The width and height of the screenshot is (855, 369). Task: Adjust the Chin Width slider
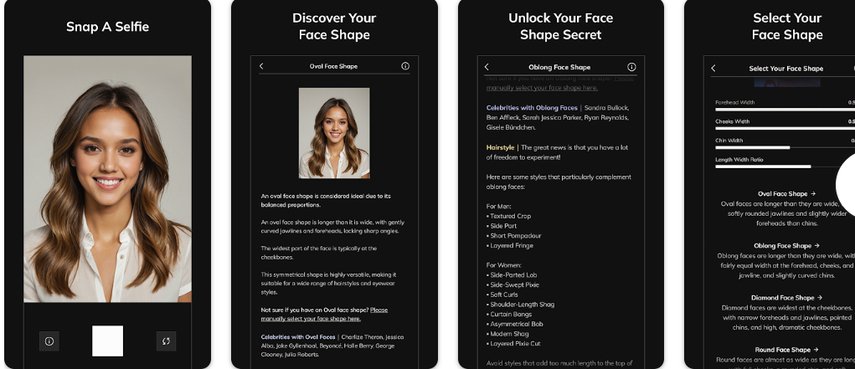coord(785,148)
